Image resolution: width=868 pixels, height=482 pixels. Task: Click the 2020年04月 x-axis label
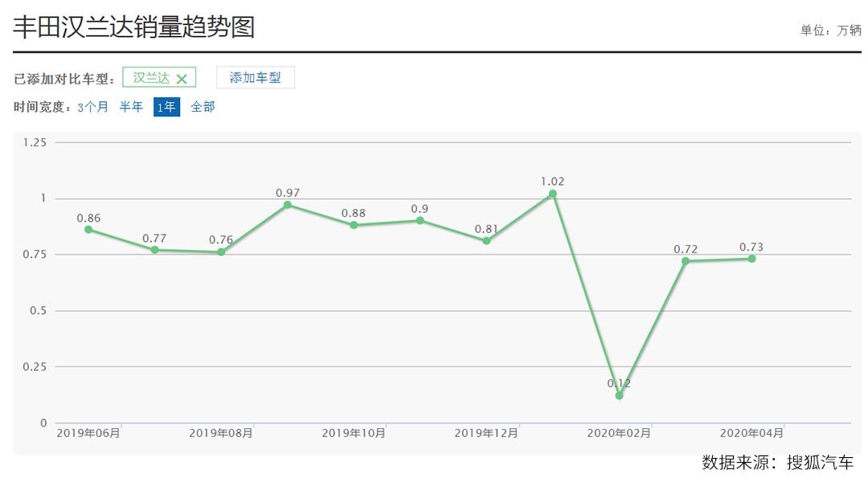(x=751, y=433)
